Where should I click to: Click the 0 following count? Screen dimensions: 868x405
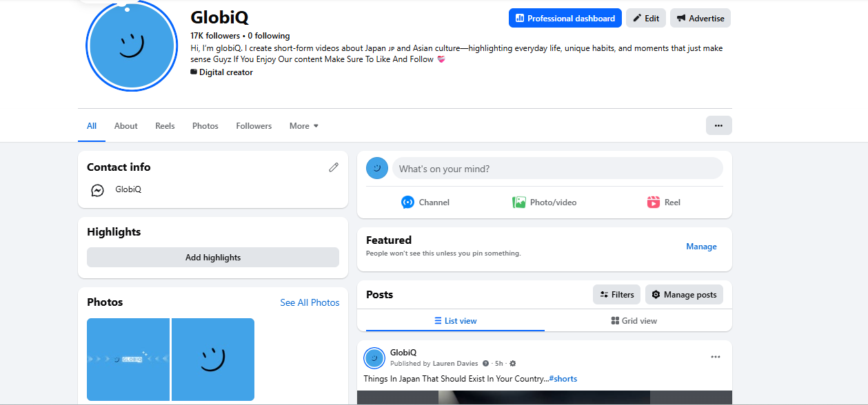point(269,36)
